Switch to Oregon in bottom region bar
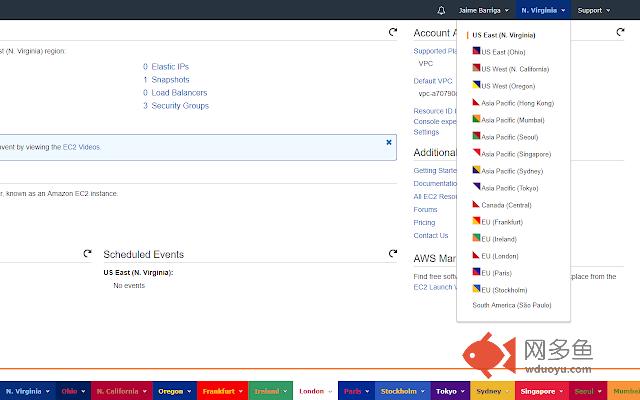 175,391
